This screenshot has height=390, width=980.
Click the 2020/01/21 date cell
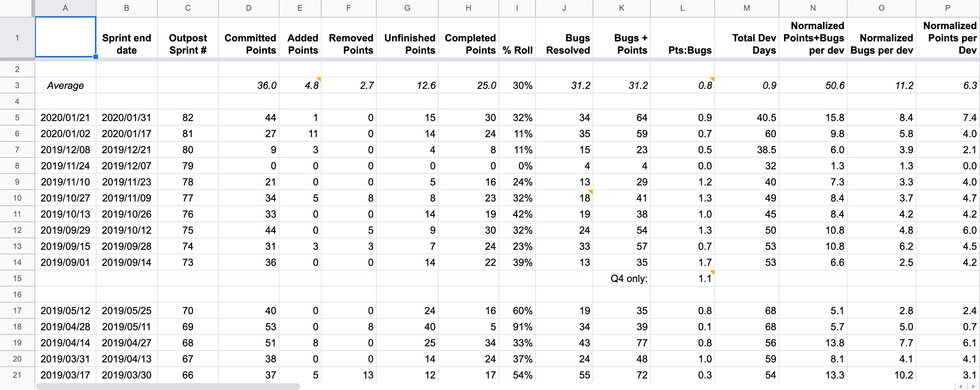point(65,118)
